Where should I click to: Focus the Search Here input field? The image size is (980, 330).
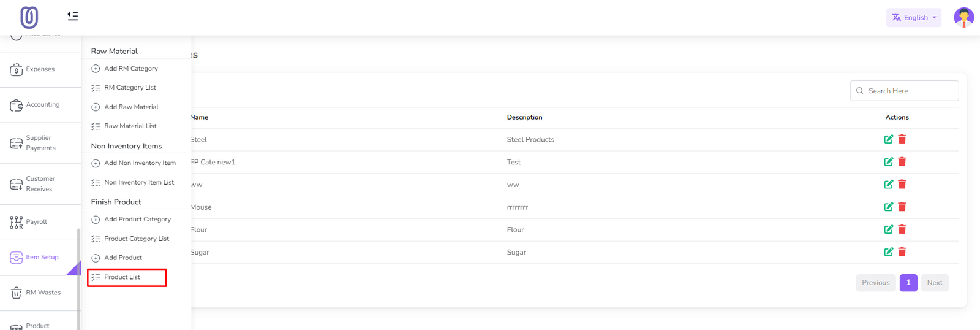(910, 91)
